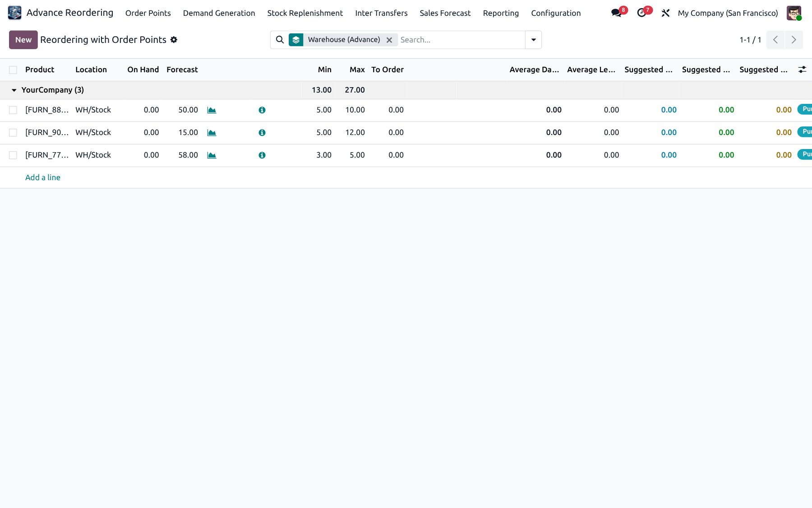
Task: Open company switcher My Company (San Francisco)
Action: (728, 13)
